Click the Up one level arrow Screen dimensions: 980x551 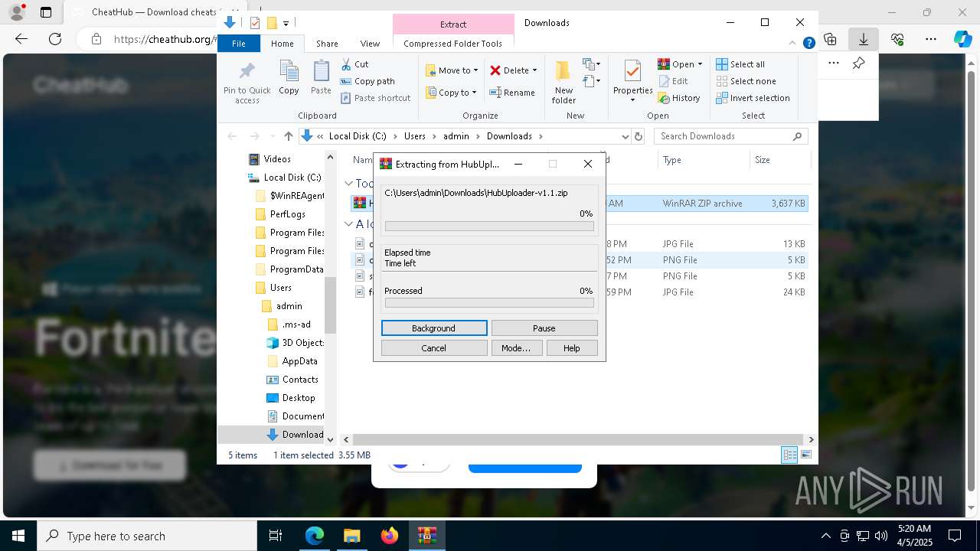(x=288, y=136)
